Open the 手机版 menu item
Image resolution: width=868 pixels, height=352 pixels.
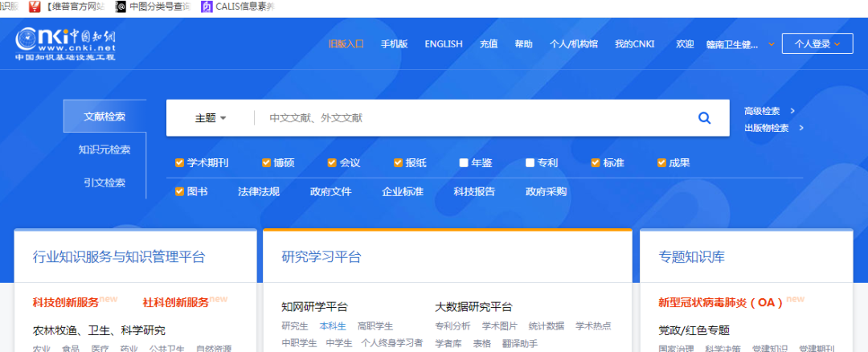(x=394, y=44)
